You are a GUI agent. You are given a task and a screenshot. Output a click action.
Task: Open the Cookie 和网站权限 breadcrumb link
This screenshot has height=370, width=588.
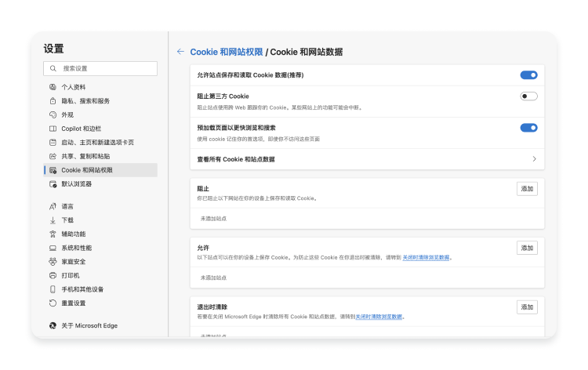pos(227,52)
